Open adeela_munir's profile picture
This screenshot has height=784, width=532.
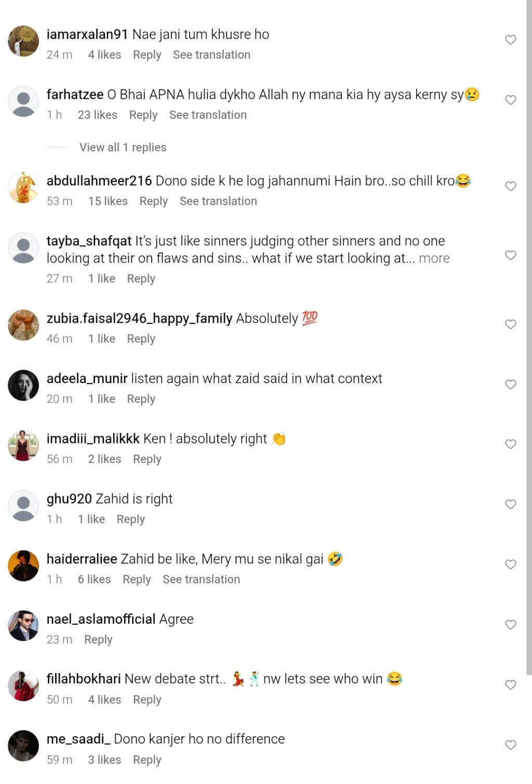coord(23,385)
